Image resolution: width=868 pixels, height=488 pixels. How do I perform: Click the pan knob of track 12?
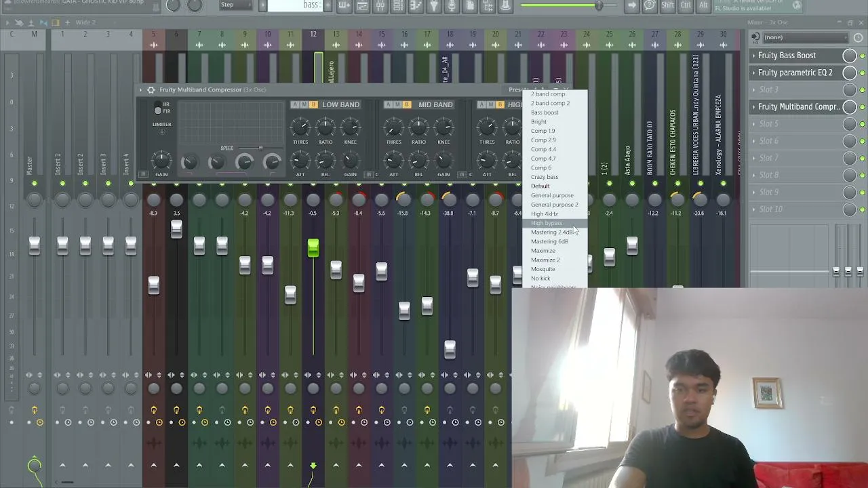313,199
